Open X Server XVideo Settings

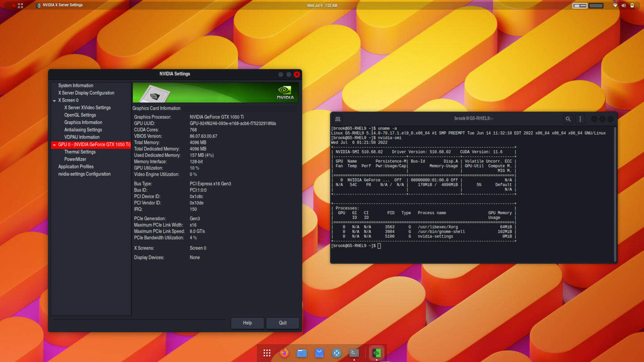(87, 108)
